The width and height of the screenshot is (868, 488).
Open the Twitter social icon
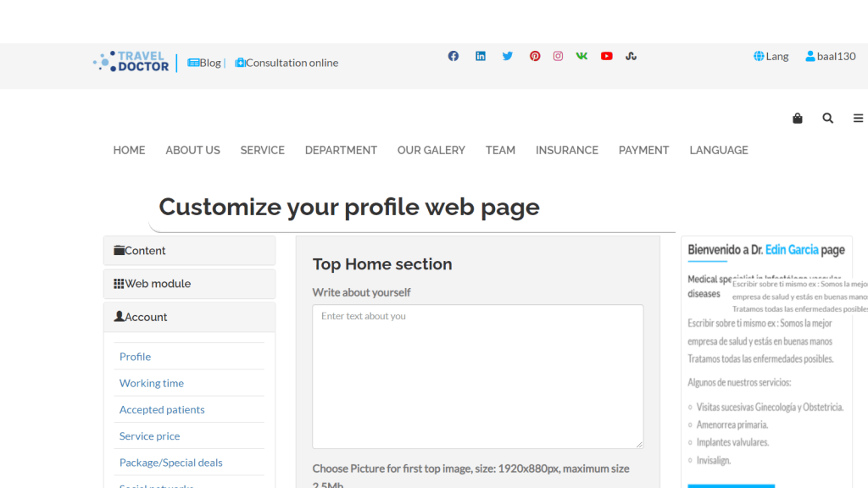507,56
